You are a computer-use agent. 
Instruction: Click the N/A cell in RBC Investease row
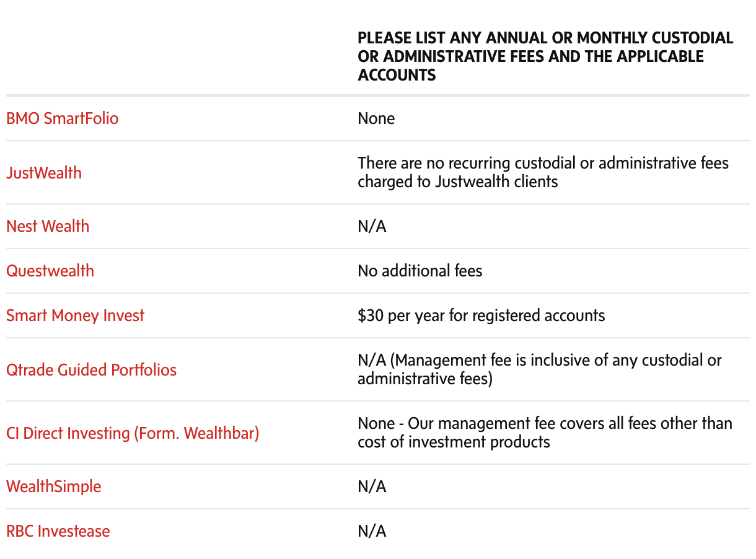pyautogui.click(x=372, y=531)
